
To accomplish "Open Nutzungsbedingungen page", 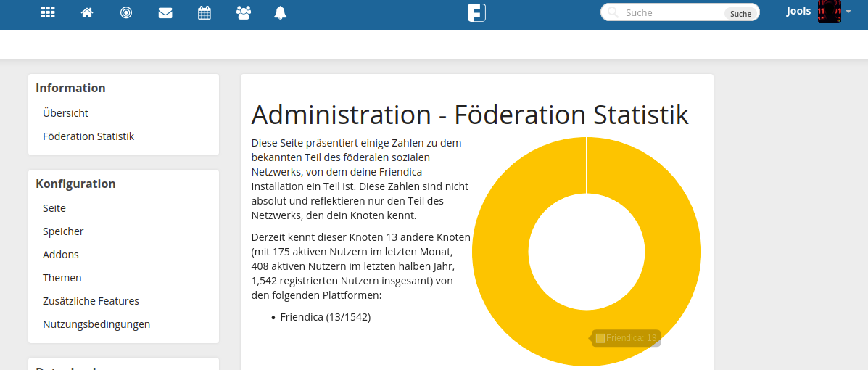I will point(96,324).
